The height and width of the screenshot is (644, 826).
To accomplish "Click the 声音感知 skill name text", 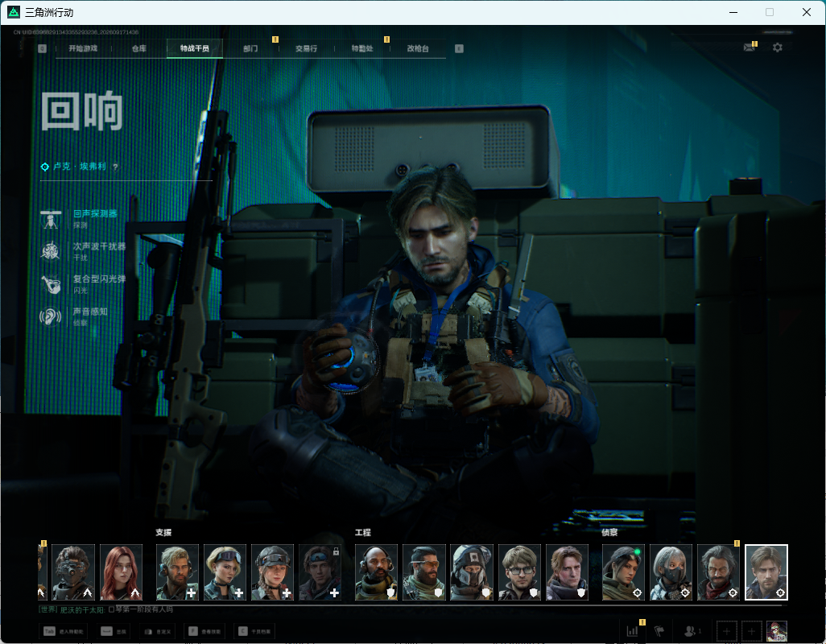I will (x=91, y=312).
